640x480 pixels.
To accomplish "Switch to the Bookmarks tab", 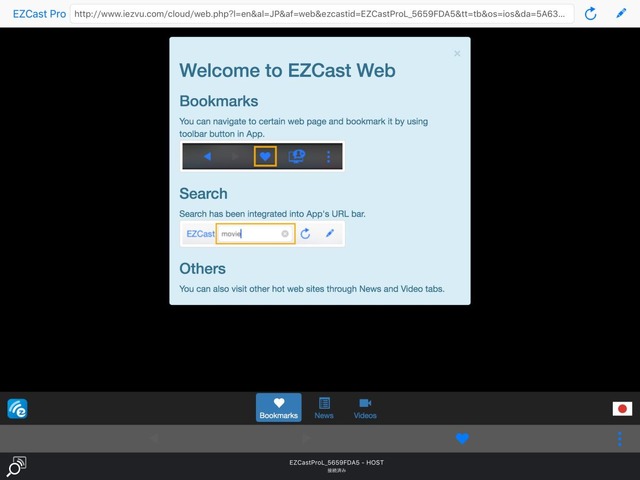I will [x=278, y=407].
